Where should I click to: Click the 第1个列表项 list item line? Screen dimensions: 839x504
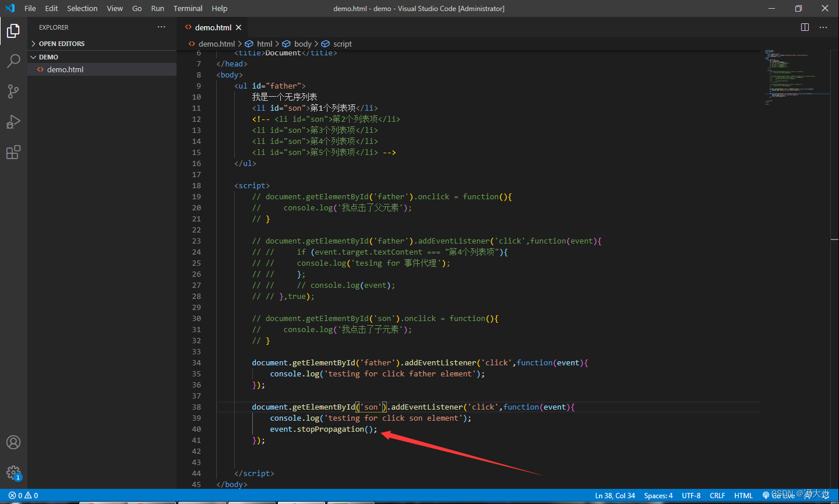coord(315,108)
